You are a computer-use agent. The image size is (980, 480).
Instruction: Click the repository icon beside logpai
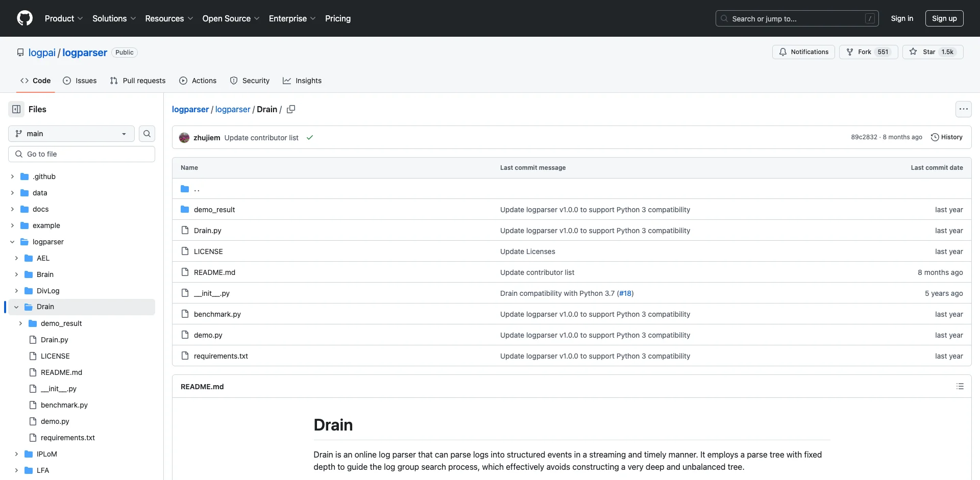click(x=20, y=53)
